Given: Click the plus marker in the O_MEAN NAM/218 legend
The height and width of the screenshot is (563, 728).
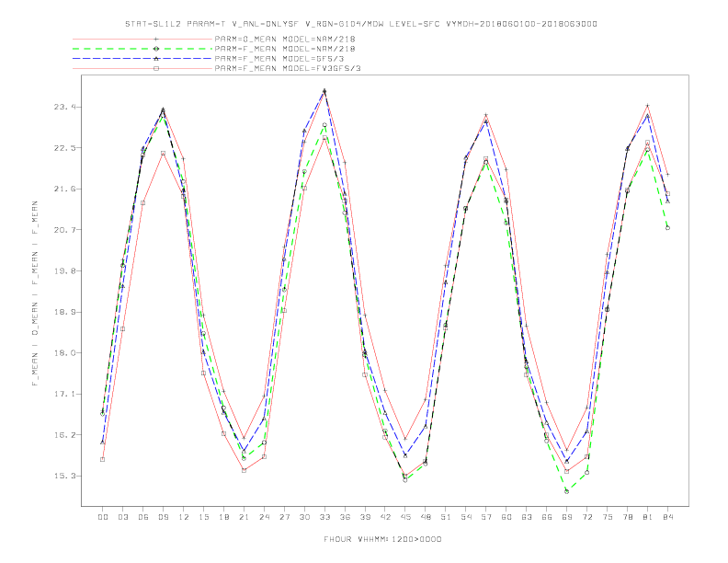Looking at the screenshot, I should tap(156, 39).
